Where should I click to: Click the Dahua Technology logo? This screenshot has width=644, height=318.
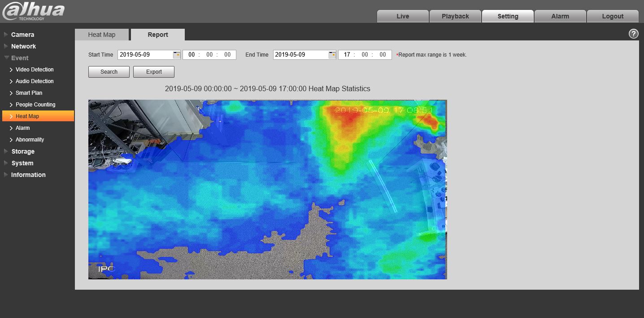(x=33, y=12)
